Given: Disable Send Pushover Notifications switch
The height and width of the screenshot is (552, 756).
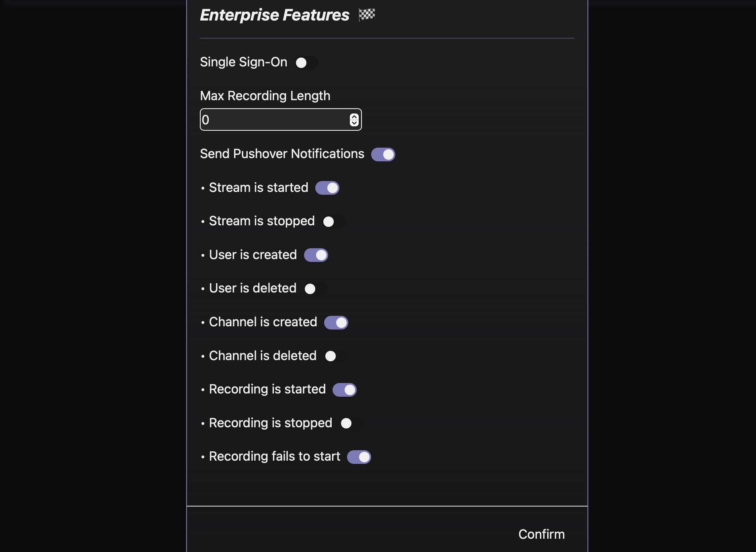Looking at the screenshot, I should (x=383, y=154).
